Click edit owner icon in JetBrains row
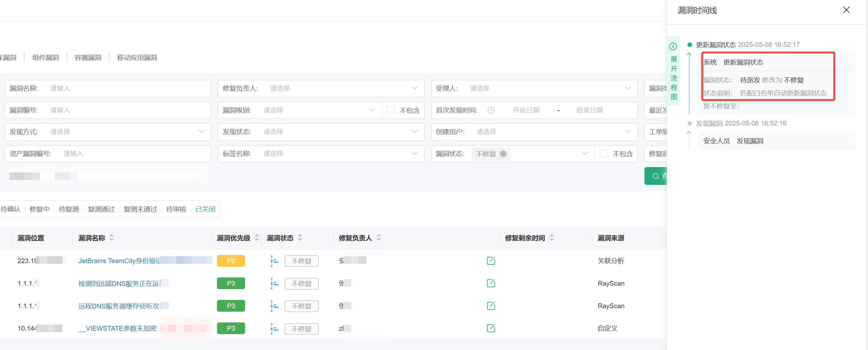The width and height of the screenshot is (868, 350). click(x=491, y=261)
